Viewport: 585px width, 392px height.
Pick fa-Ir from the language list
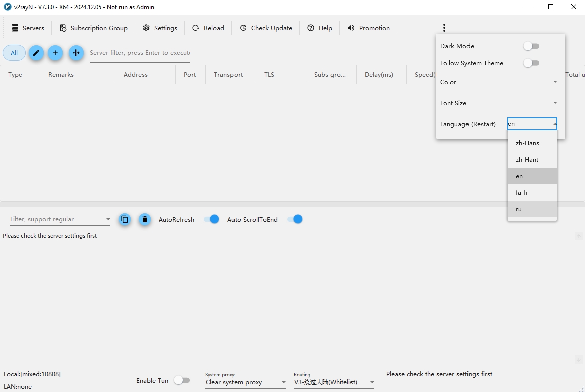532,192
